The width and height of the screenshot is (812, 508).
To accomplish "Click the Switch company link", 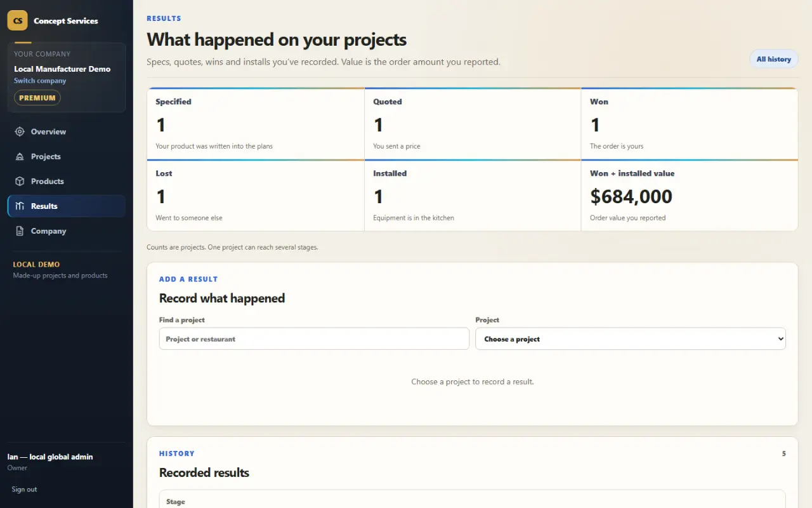I will coord(40,81).
